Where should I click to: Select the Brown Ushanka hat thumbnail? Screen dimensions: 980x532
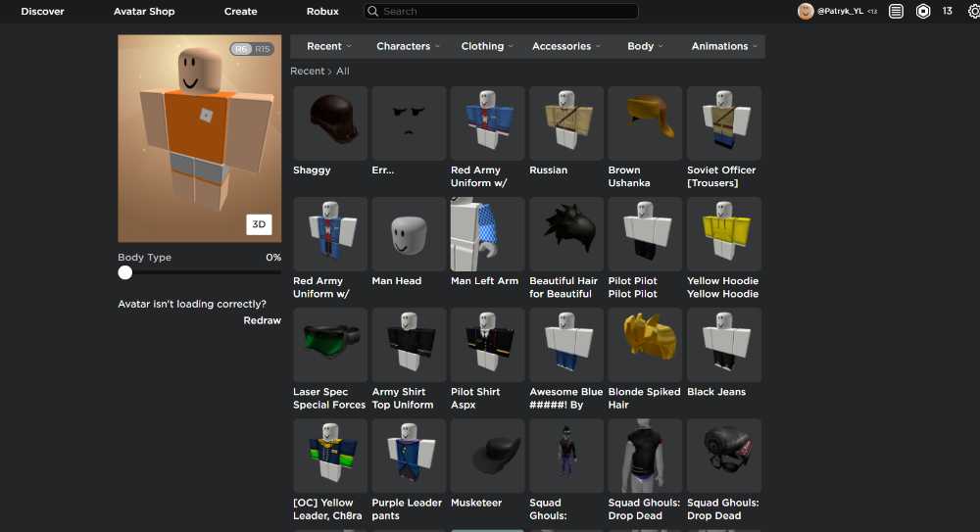pyautogui.click(x=645, y=123)
